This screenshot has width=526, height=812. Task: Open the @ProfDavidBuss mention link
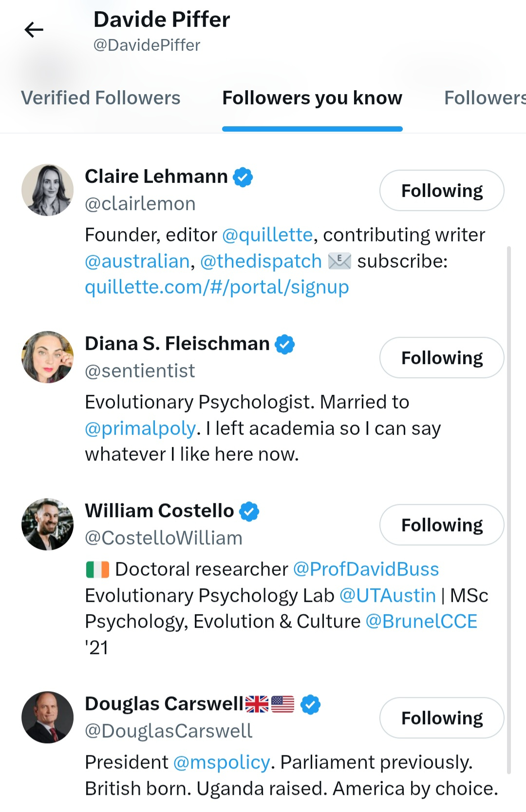pyautogui.click(x=366, y=569)
